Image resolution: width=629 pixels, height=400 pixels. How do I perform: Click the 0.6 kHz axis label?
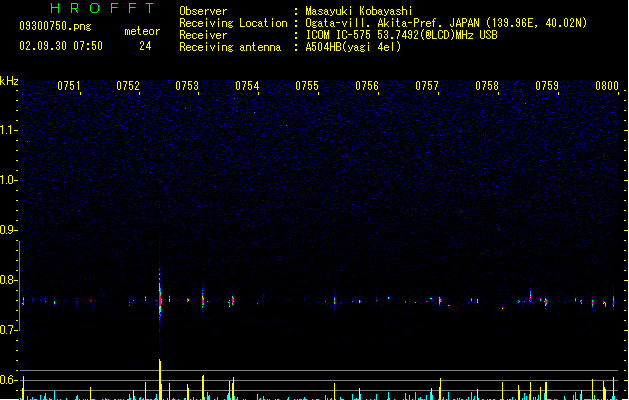click(x=8, y=380)
